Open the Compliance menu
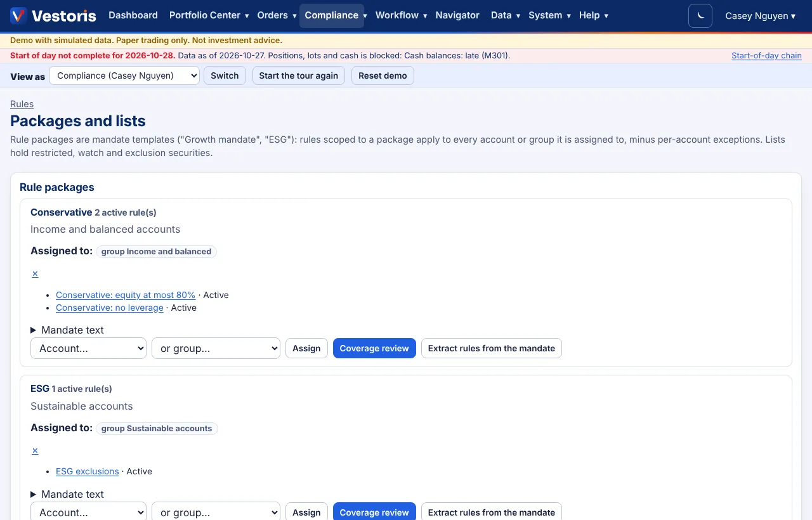 tap(332, 15)
